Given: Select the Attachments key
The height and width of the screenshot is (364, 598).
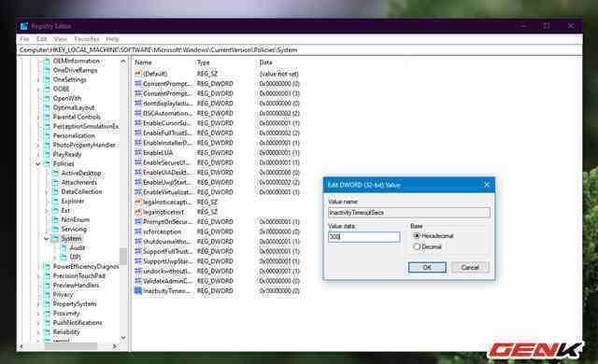Looking at the screenshot, I should tap(78, 182).
